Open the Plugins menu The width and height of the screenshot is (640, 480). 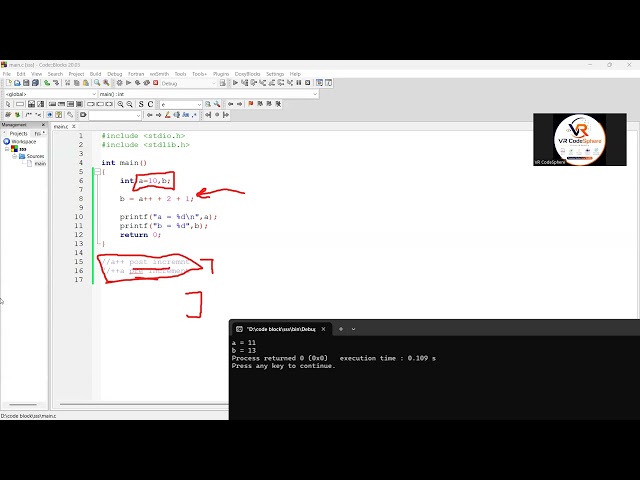coord(221,74)
